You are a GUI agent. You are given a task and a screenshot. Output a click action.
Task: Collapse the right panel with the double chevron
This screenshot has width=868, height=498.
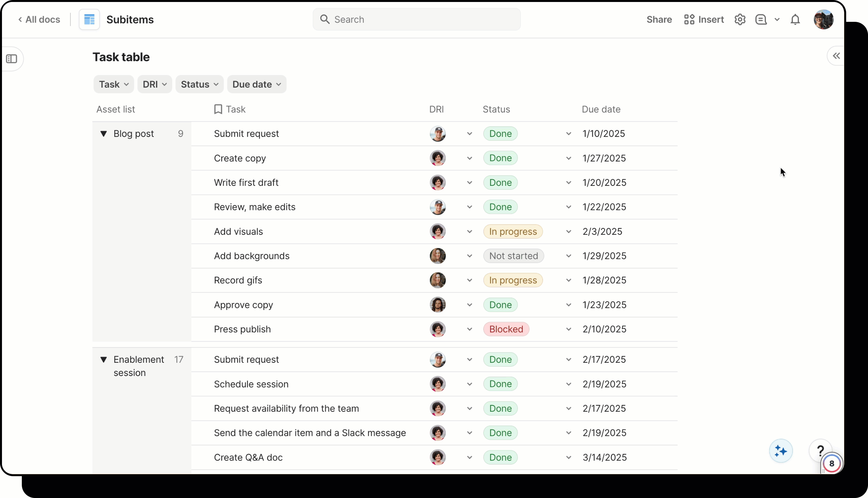click(836, 56)
